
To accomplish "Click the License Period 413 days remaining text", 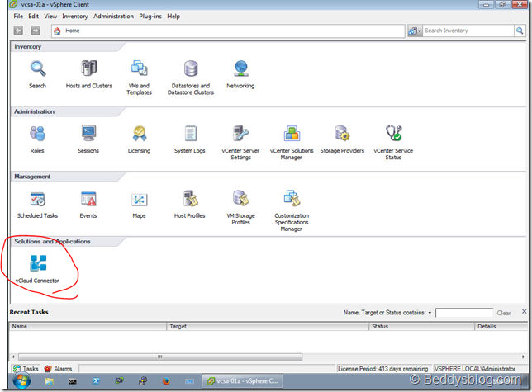I will pyautogui.click(x=382, y=369).
